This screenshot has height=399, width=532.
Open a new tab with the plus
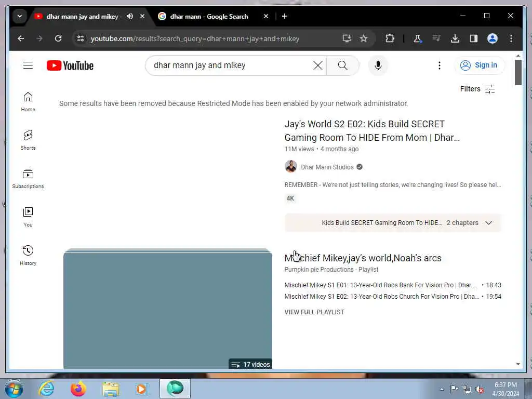click(285, 16)
